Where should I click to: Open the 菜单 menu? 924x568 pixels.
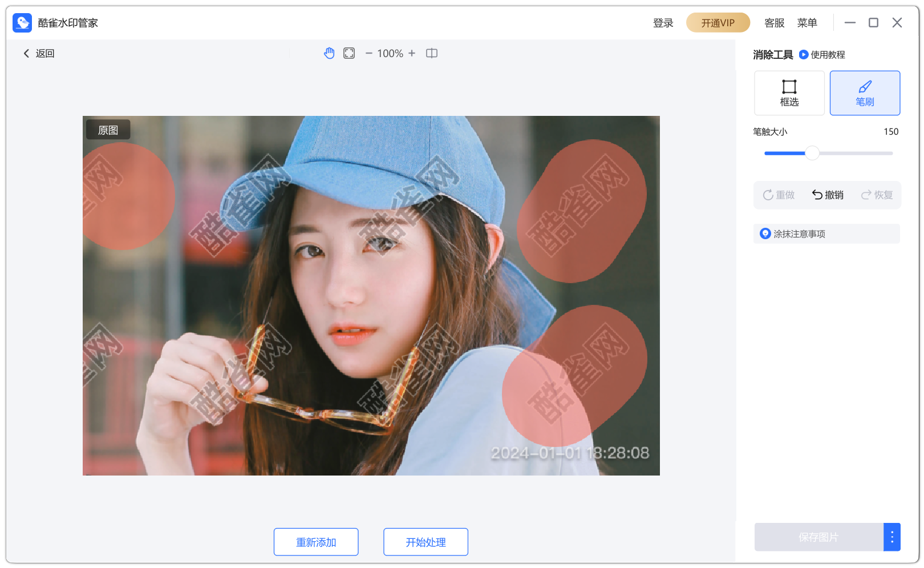tap(807, 23)
